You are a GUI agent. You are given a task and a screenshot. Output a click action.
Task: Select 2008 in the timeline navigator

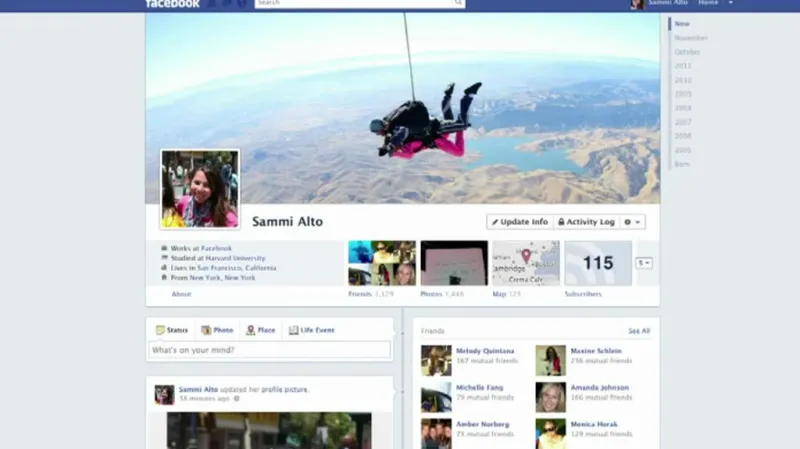tap(683, 108)
